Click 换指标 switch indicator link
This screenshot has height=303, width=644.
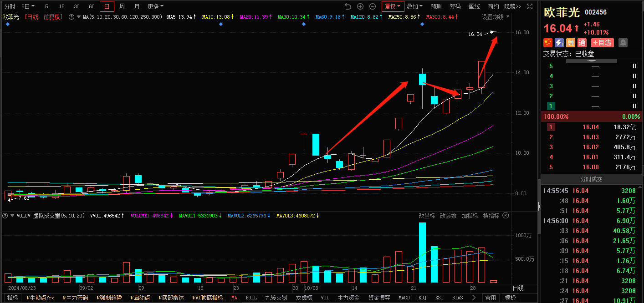pos(491,216)
